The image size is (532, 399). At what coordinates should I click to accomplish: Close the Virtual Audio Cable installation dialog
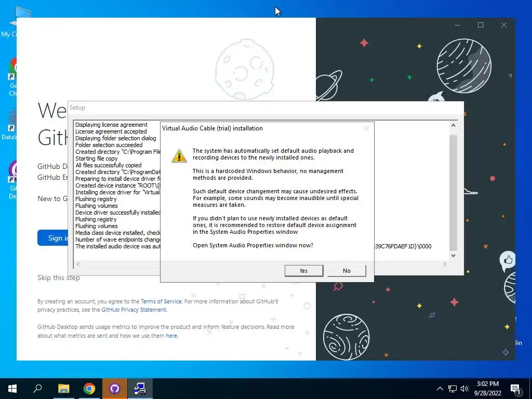pyautogui.click(x=366, y=128)
